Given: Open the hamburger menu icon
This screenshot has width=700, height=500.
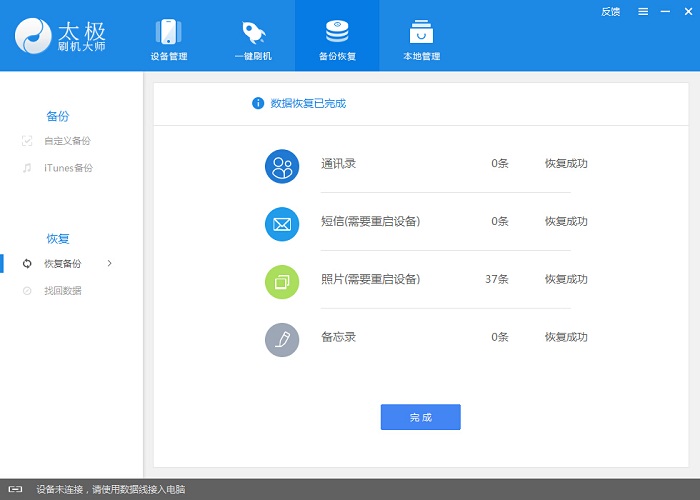Looking at the screenshot, I should point(642,12).
